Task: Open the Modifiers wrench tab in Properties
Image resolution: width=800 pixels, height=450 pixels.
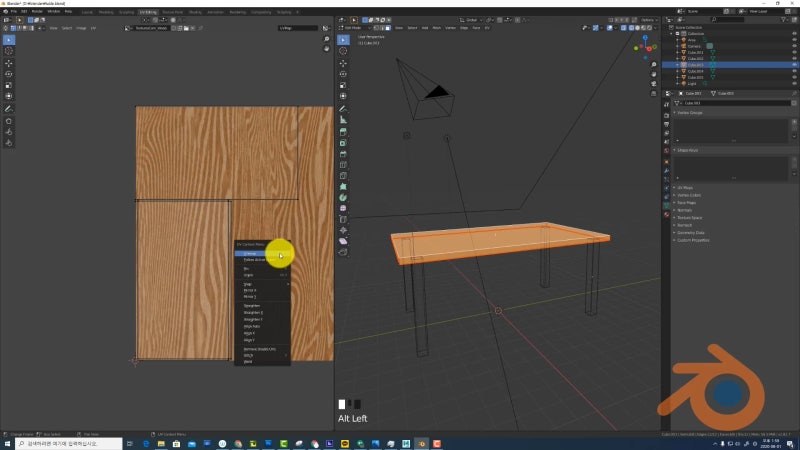Action: 666,171
